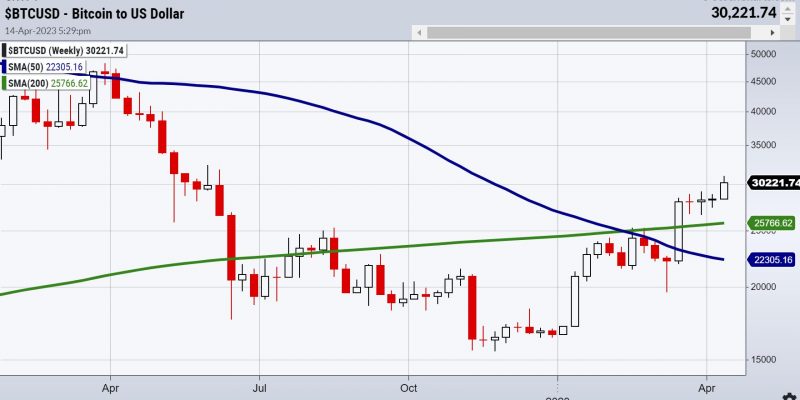Click the blue 22305.16 price tag on axis
Screen dimensions: 800x400
point(773,260)
